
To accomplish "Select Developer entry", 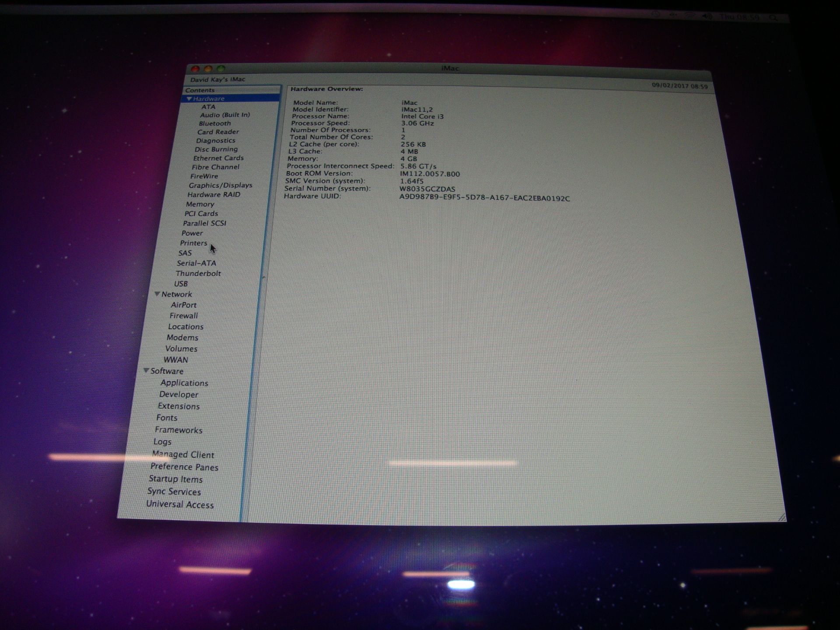I will (178, 395).
